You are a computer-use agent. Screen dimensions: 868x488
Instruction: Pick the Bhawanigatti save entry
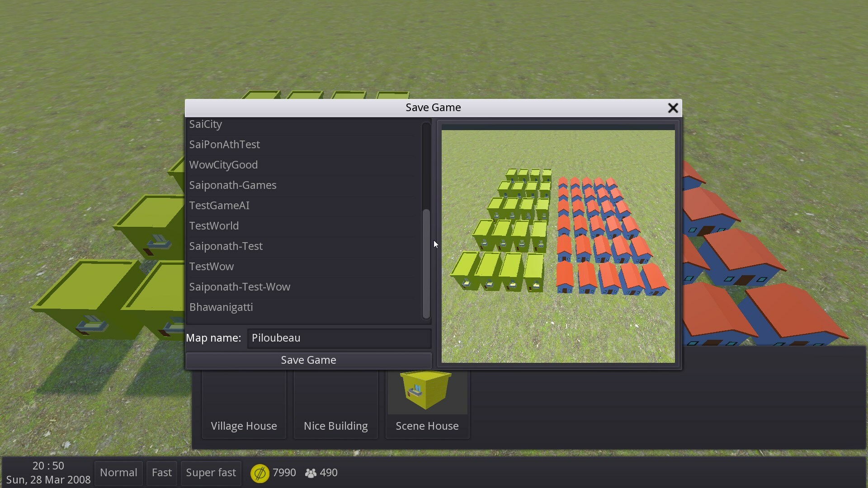(221, 307)
